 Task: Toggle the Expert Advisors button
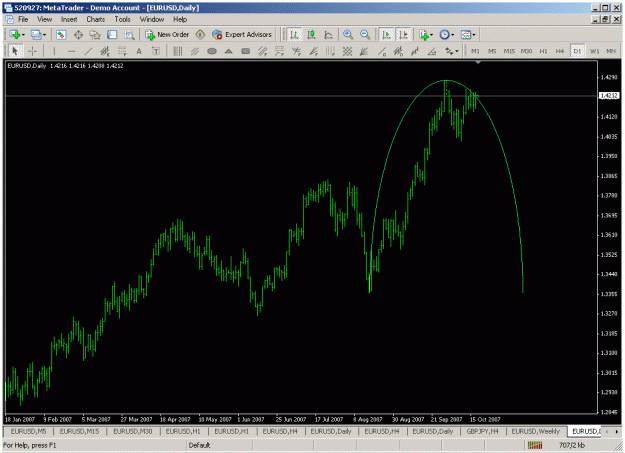(242, 35)
